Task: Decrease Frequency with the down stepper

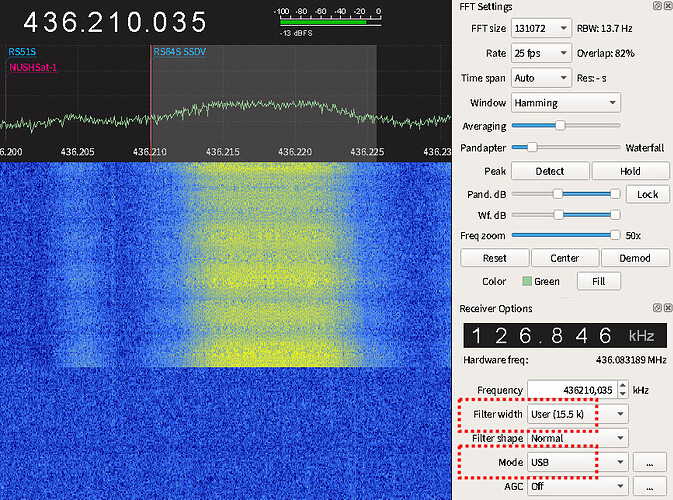Action: click(x=623, y=395)
